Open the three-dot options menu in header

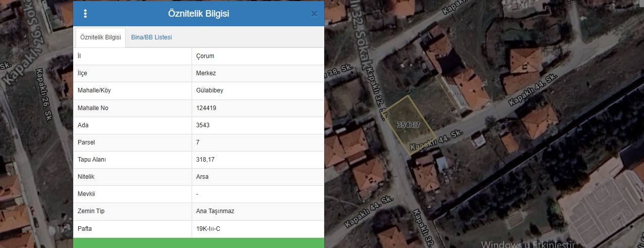tap(85, 14)
